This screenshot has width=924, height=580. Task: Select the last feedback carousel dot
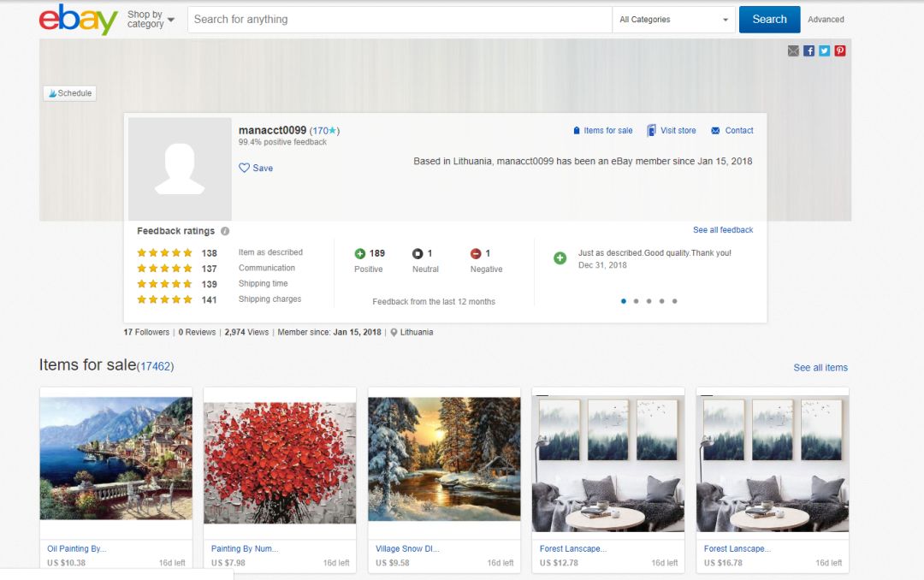click(x=674, y=301)
